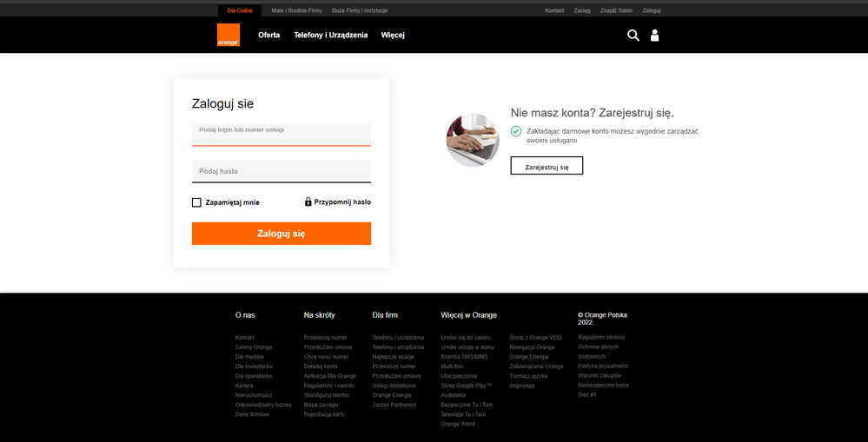This screenshot has height=442, width=868.
Task: Click the Zasięg link in top bar
Action: pos(581,10)
